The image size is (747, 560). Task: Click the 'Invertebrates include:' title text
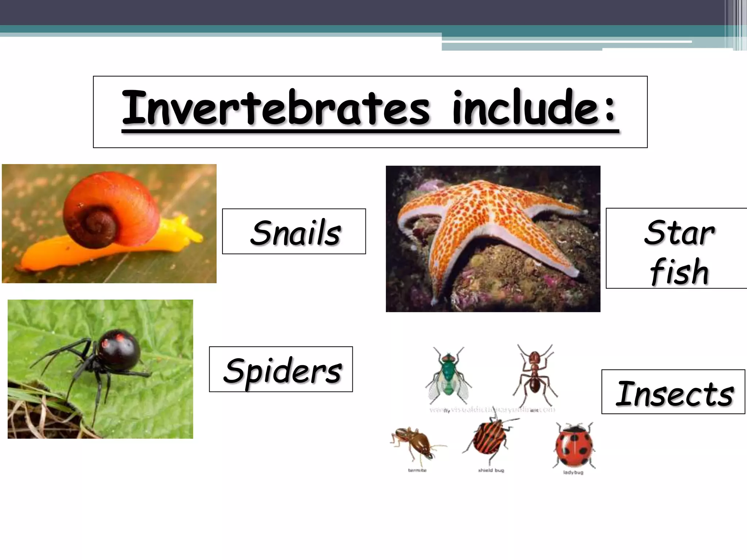tap(370, 111)
